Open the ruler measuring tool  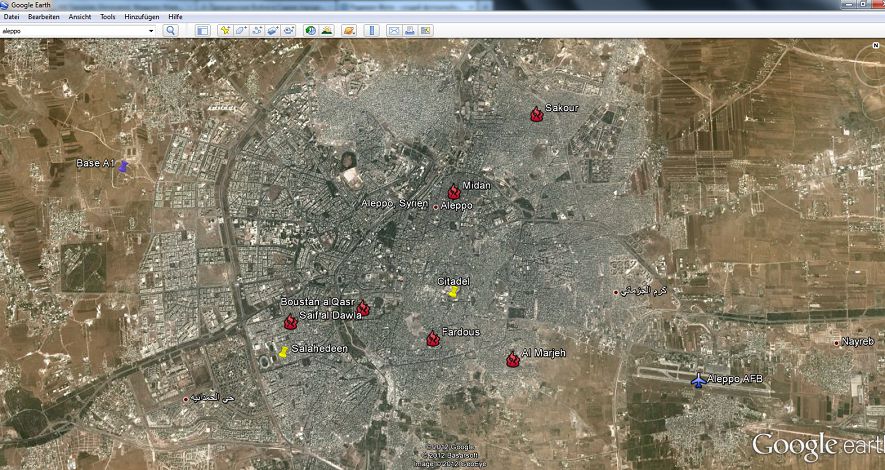click(371, 30)
